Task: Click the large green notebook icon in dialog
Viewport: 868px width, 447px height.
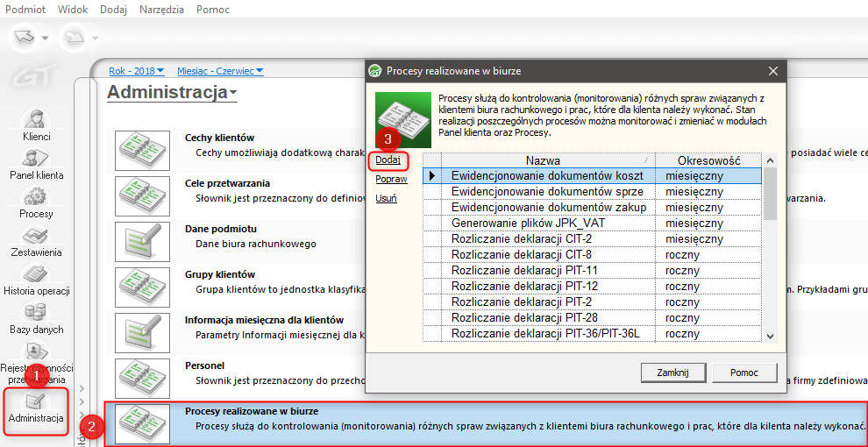Action: click(402, 120)
